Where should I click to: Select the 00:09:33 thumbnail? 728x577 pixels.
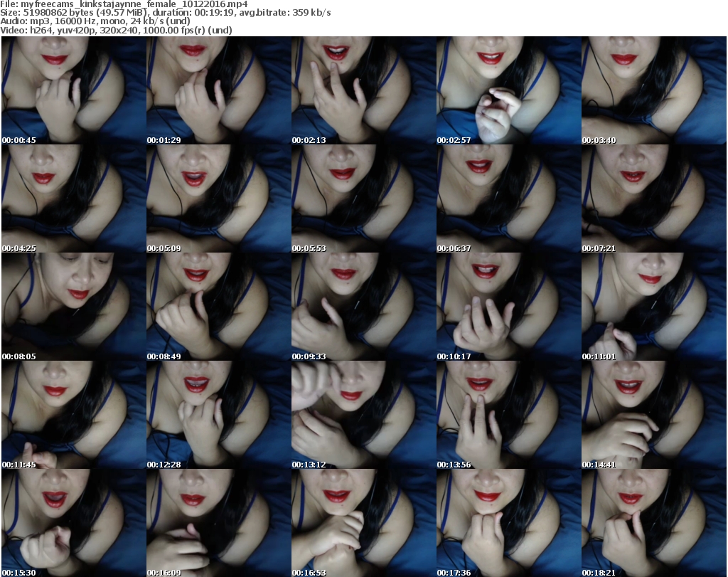pyautogui.click(x=363, y=307)
